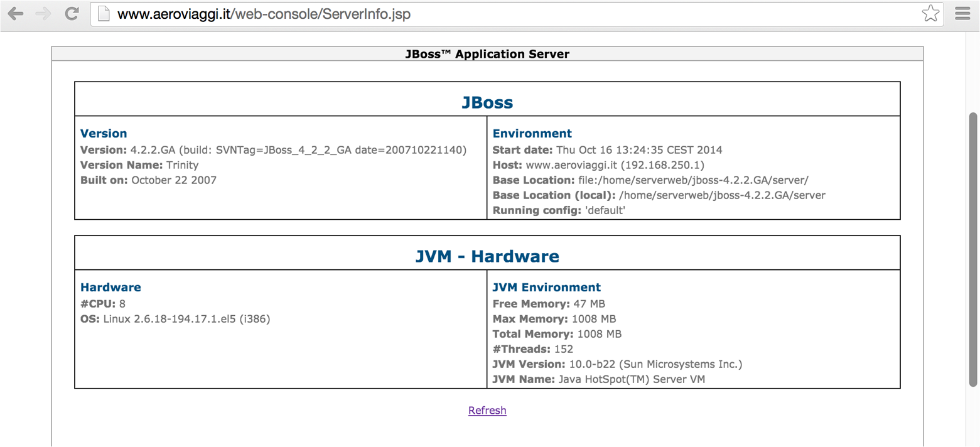This screenshot has width=980, height=447.
Task: Click the page document icon in address bar
Action: click(x=104, y=13)
